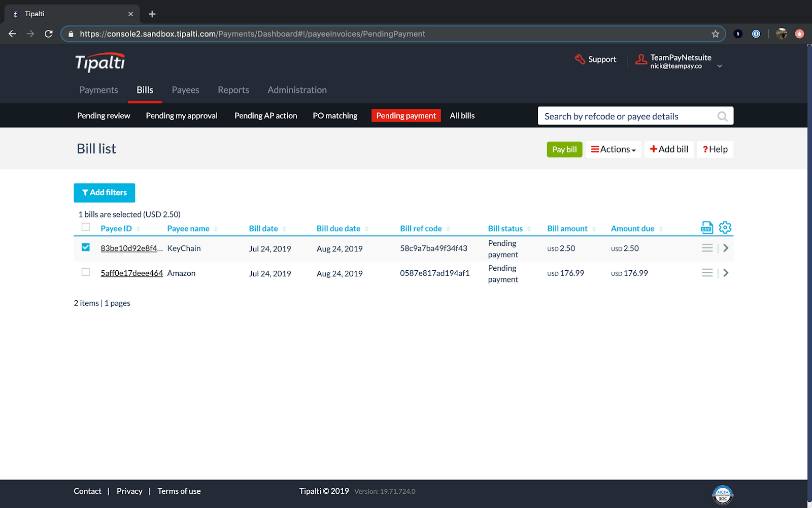Screen dimensions: 812x508
Task: Click the user account avatar icon
Action: tap(641, 60)
